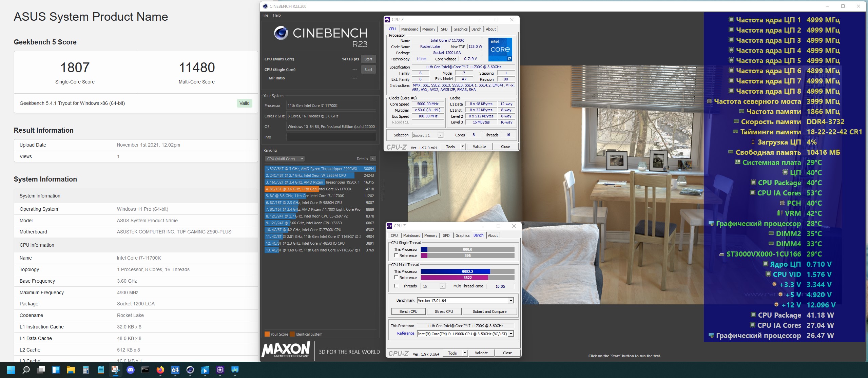Click the Cinebench taskbar icon
Screen dimensions: 868x378
190,370
